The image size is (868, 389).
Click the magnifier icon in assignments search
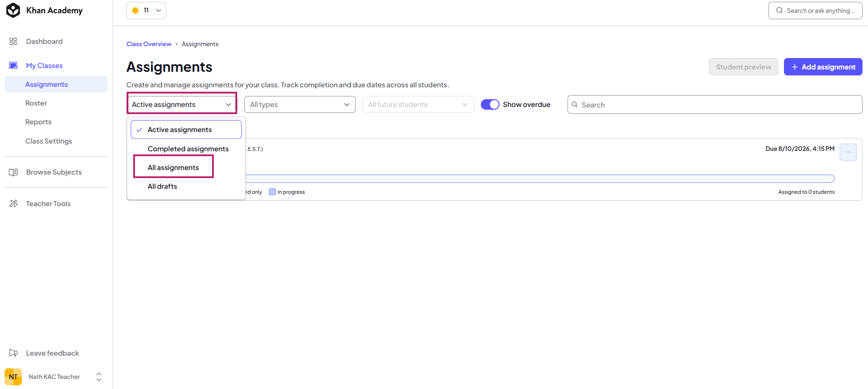[575, 105]
